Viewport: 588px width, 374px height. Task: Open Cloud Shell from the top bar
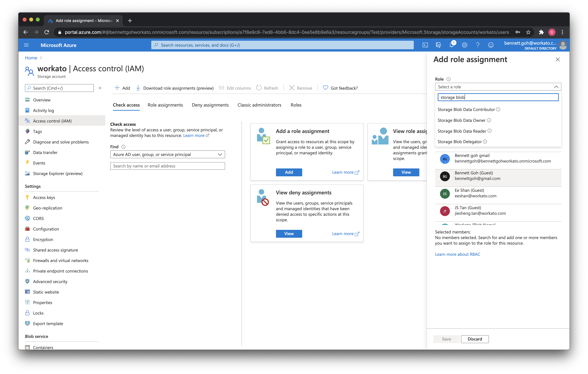(x=425, y=45)
